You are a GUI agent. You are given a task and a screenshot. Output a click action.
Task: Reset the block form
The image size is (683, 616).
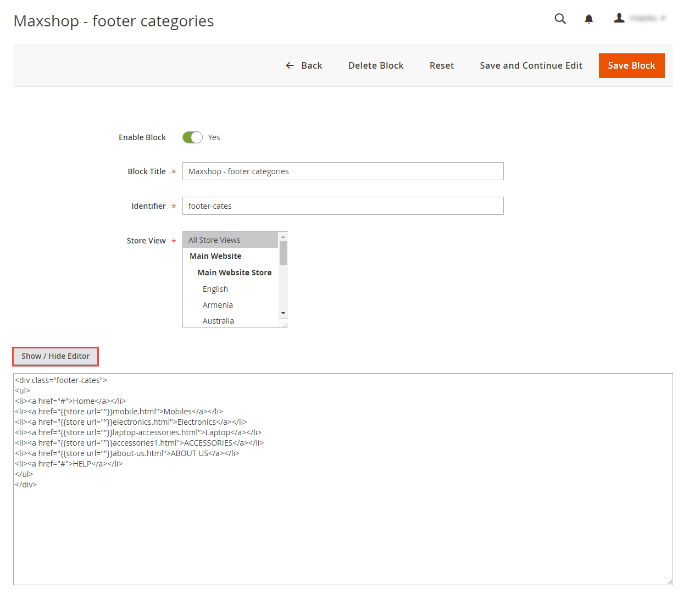pyautogui.click(x=441, y=65)
